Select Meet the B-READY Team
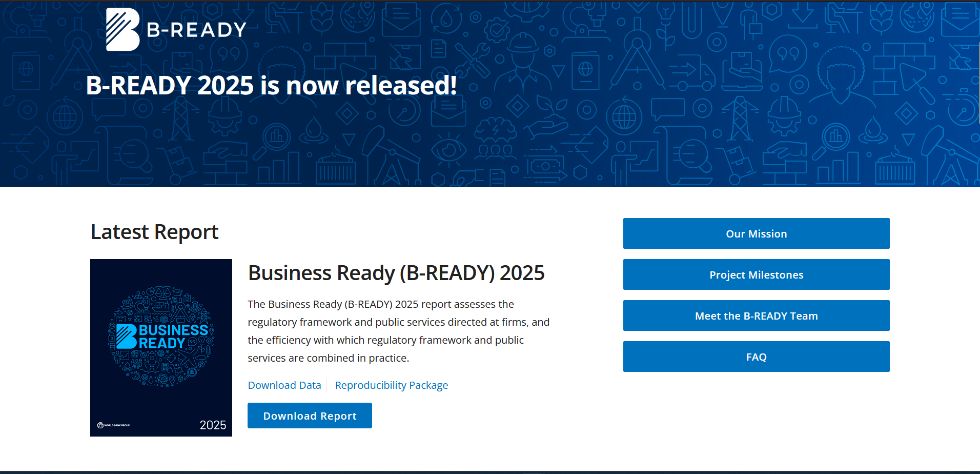 (756, 316)
